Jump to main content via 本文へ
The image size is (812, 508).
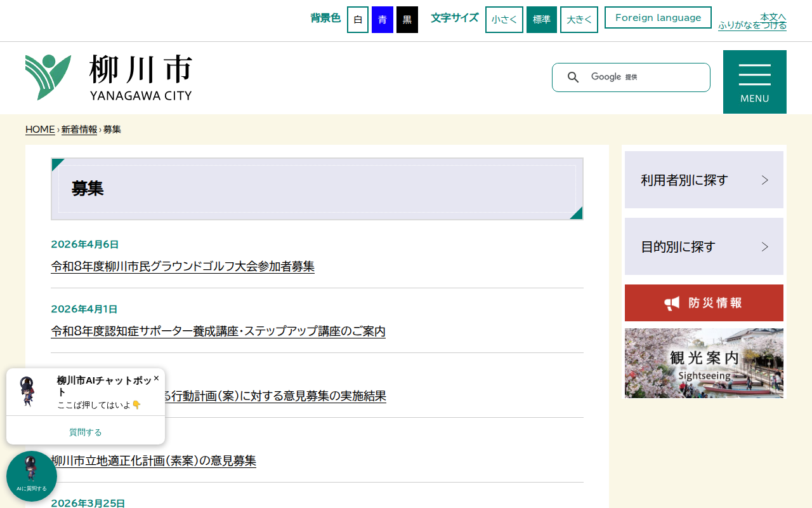773,17
